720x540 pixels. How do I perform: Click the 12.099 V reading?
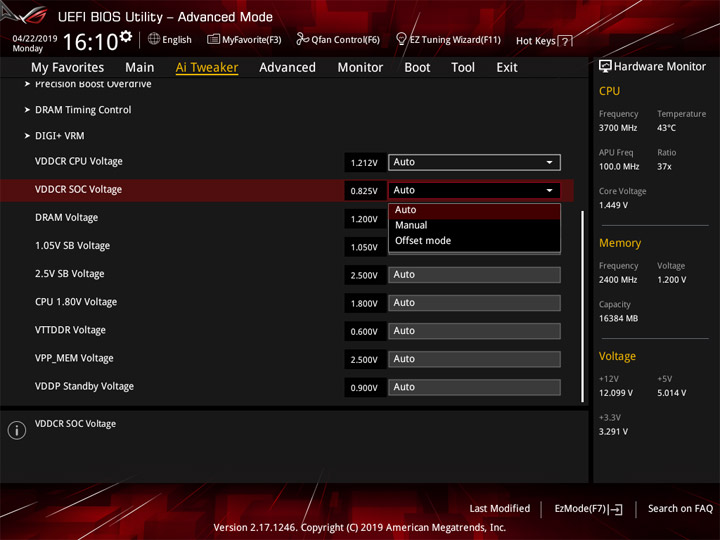click(x=615, y=393)
